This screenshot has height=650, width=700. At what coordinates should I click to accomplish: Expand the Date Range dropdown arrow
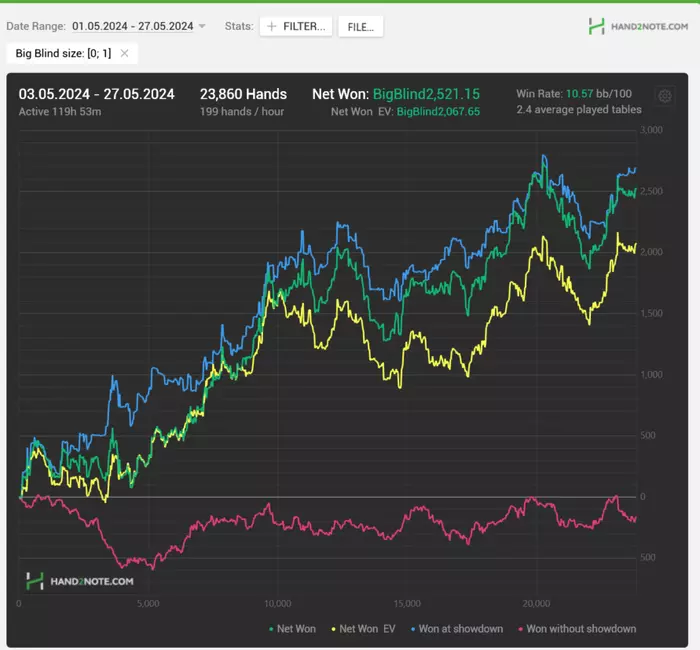pos(202,26)
